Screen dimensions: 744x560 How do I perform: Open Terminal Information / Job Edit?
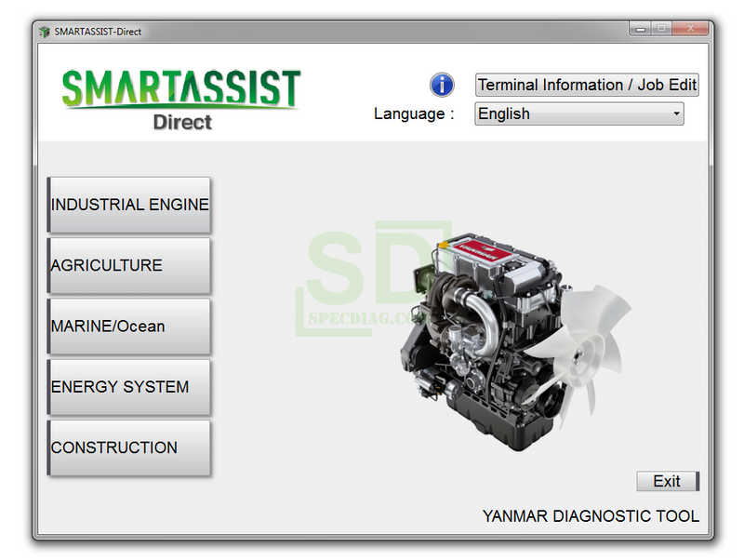[x=586, y=85]
